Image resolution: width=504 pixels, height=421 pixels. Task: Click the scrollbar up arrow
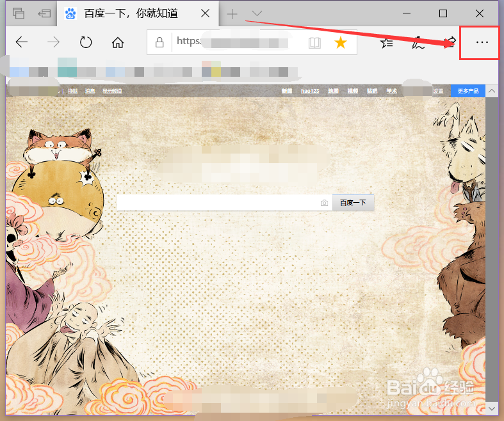pyautogui.click(x=491, y=91)
